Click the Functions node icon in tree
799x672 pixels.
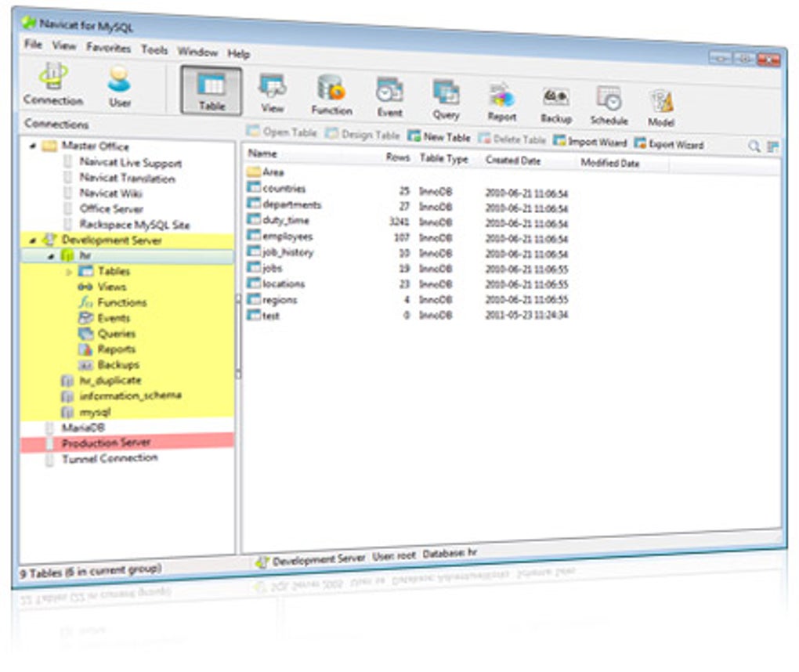pos(85,302)
